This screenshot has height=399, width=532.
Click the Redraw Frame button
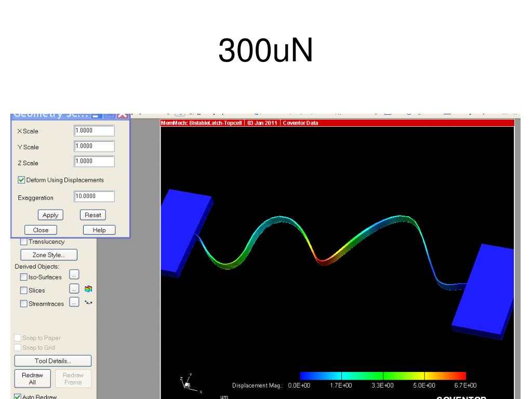(x=73, y=379)
